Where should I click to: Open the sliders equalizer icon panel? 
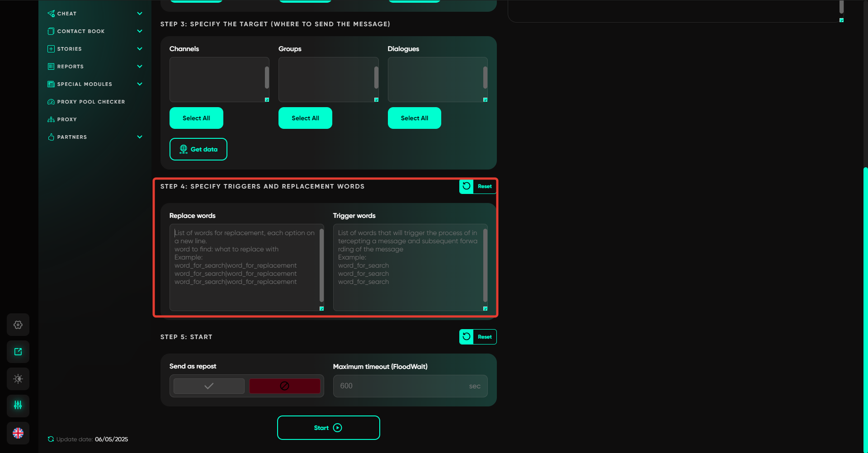18,405
